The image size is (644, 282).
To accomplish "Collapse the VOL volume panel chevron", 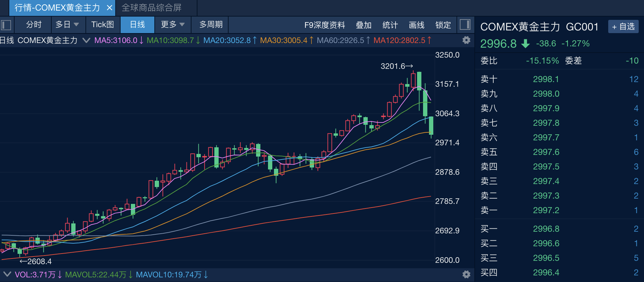I will point(7,274).
